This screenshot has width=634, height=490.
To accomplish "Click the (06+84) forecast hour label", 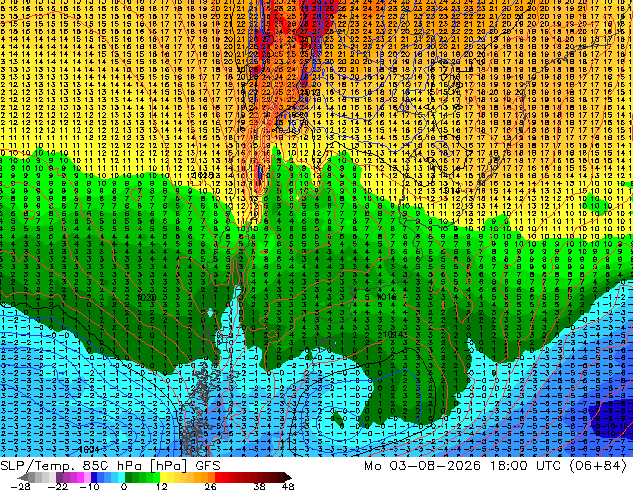I will 598,466.
